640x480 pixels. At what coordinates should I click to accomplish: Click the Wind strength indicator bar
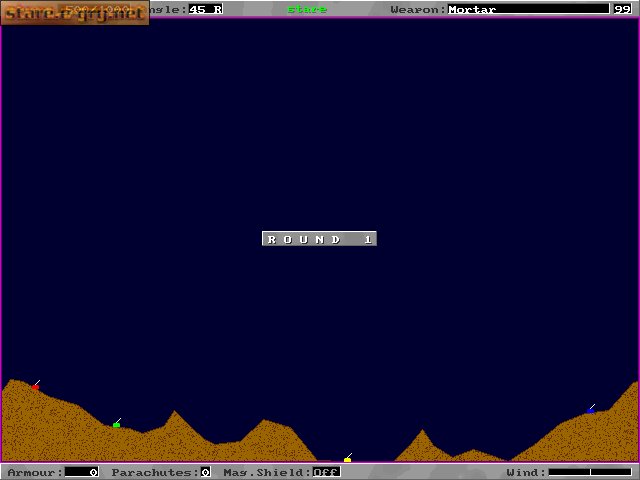coord(590,472)
